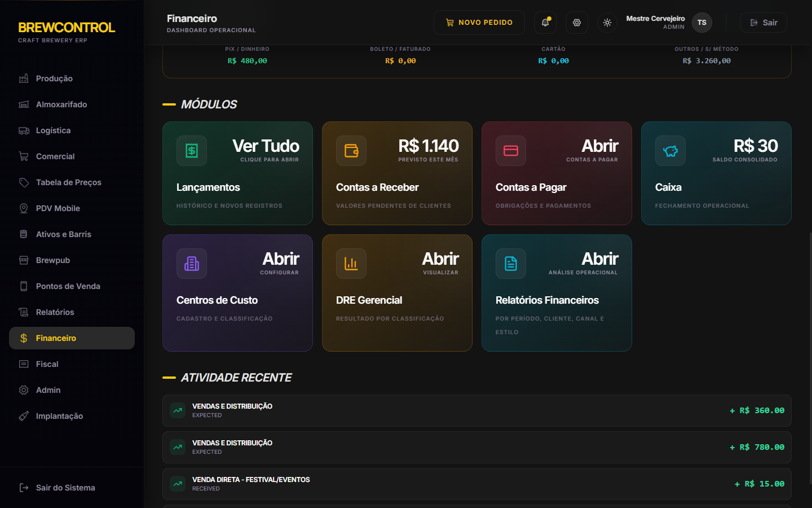
Task: Click the Pontos de Venda device icon
Action: click(24, 286)
